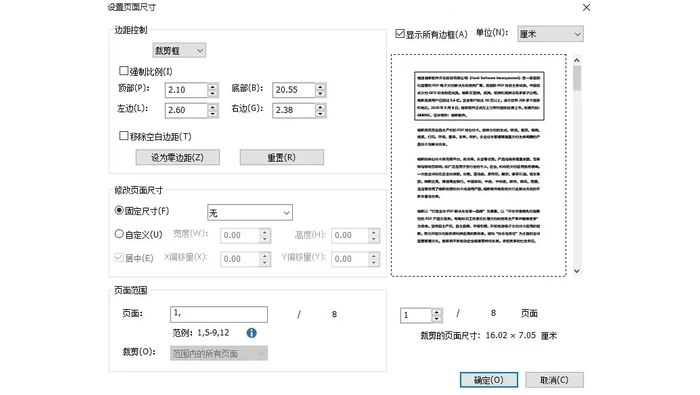The image size is (700, 395).
Task: Click the page preview thumbnail
Action: pos(479,165)
